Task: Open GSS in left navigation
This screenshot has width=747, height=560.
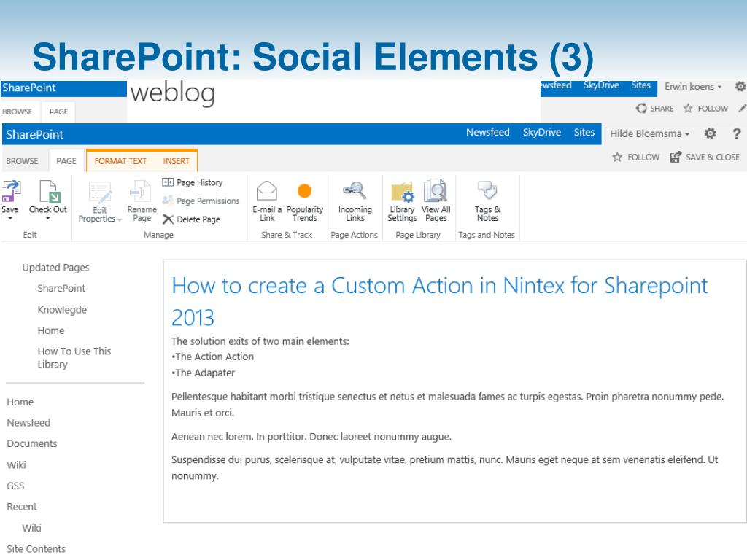Action: click(15, 486)
